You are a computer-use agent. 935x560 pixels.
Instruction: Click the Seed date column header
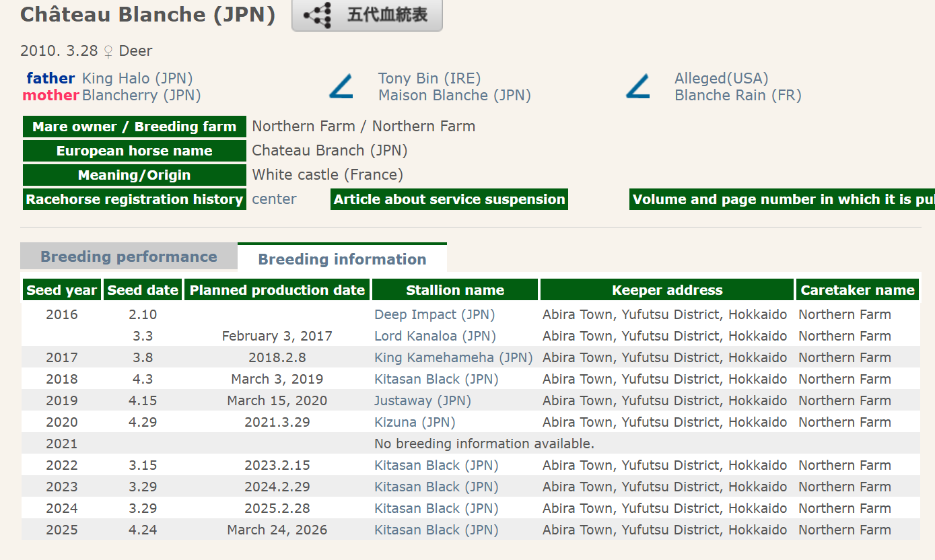click(143, 290)
